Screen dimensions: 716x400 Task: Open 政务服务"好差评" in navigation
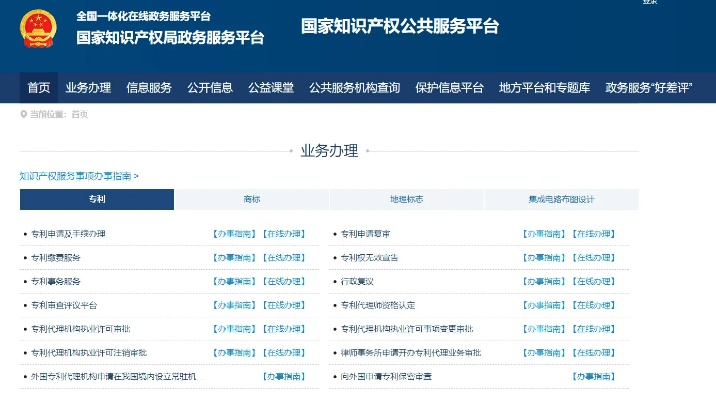(x=654, y=87)
